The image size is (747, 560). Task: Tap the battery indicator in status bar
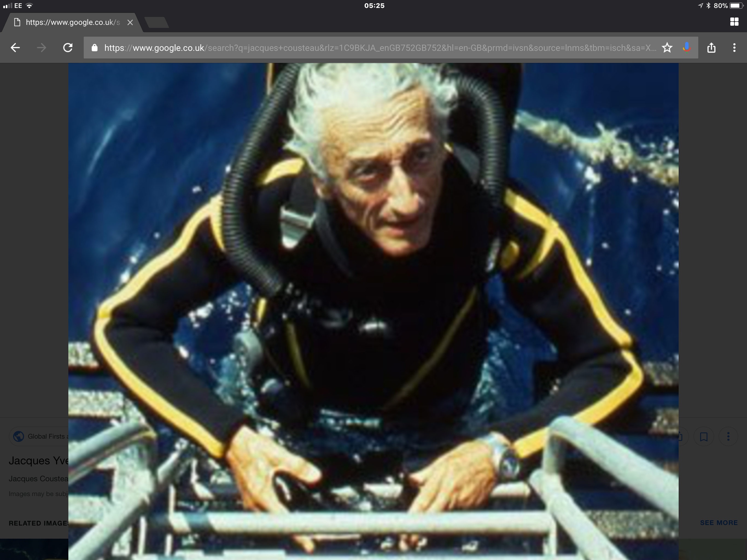tap(736, 6)
